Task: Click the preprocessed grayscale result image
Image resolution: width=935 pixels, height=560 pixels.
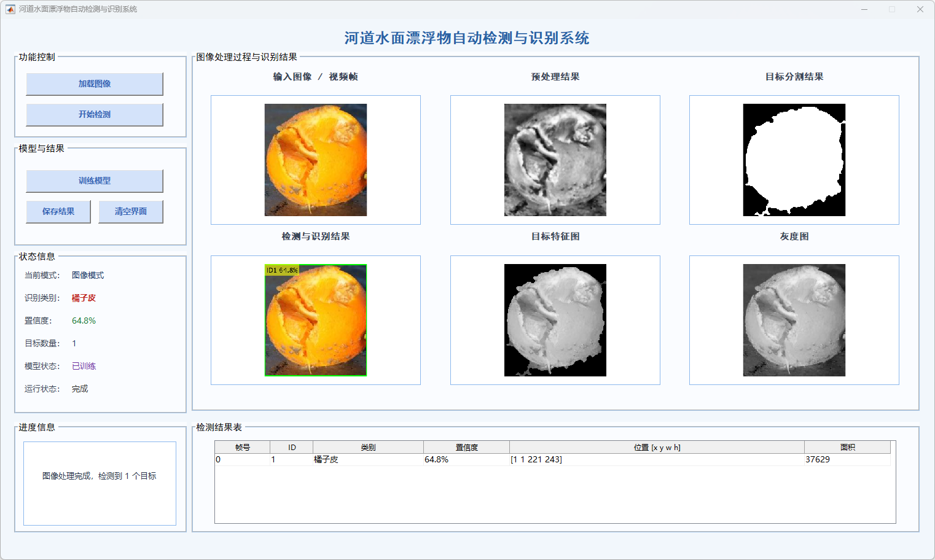Action: coord(555,160)
